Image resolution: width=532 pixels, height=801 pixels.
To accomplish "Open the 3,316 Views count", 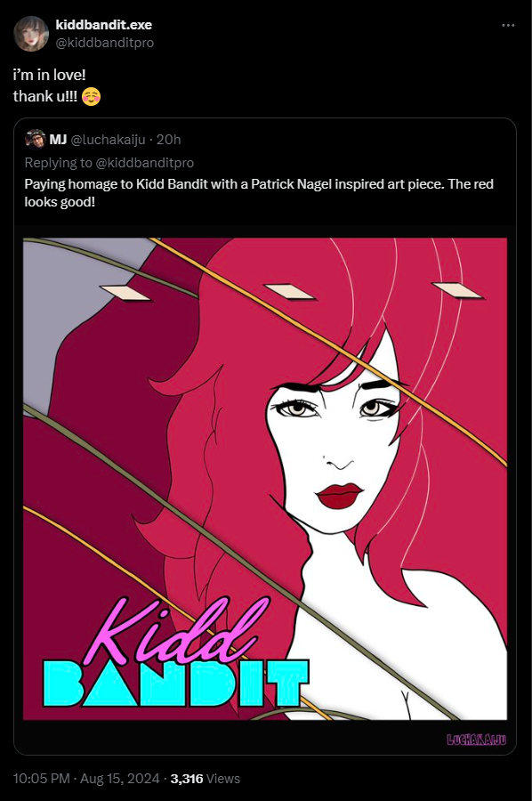I will (x=206, y=779).
